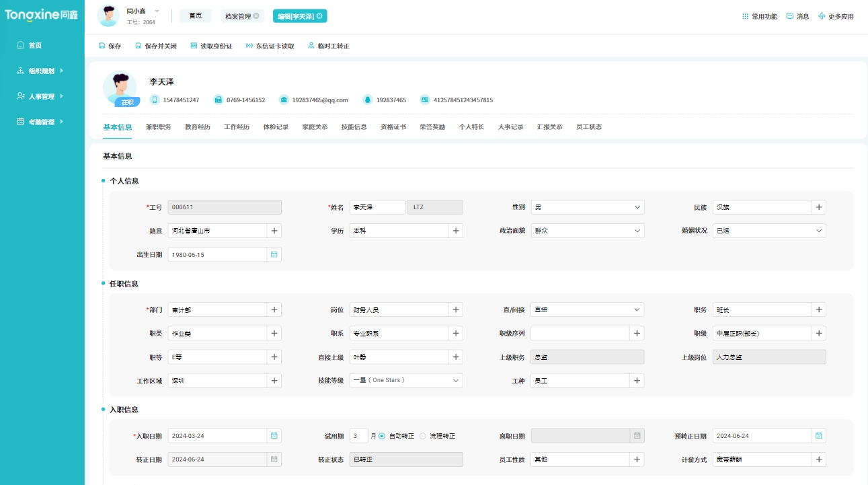Switch to the 汇报关系 tab
The image size is (868, 485).
coord(549,126)
